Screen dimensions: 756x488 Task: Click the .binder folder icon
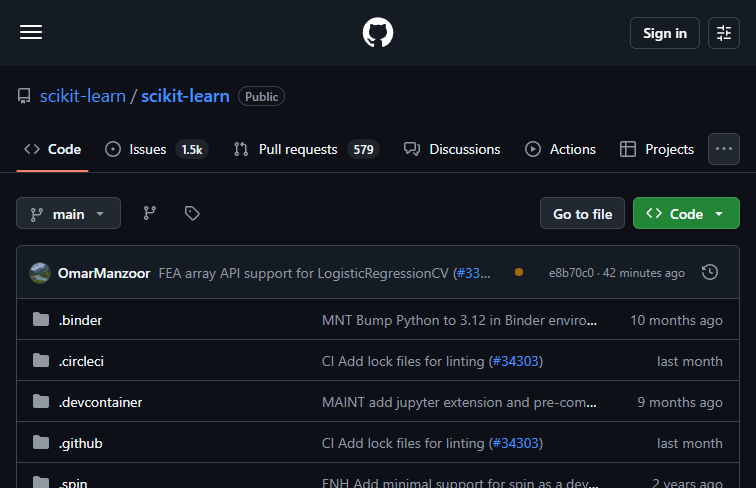41,319
